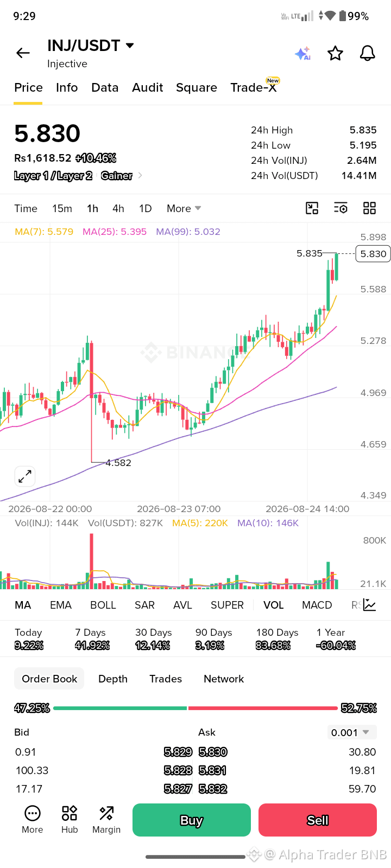Open chart drawing tools icon
The width and height of the screenshot is (391, 868).
point(312,208)
